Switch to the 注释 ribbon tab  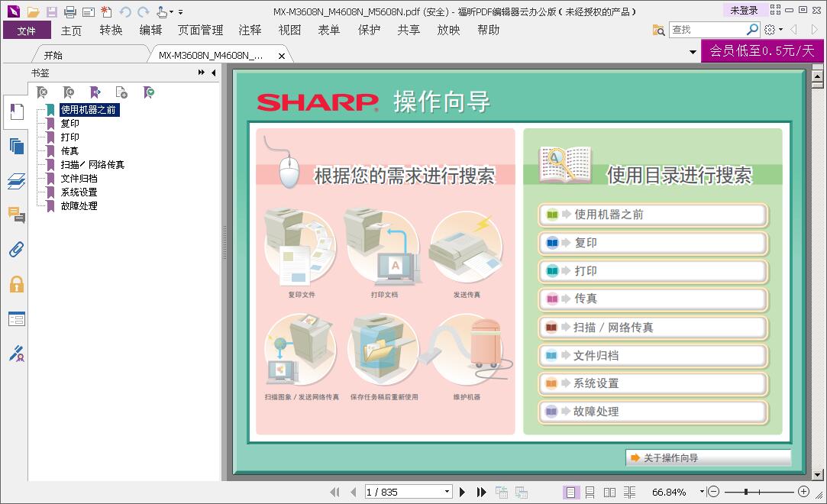[x=250, y=30]
